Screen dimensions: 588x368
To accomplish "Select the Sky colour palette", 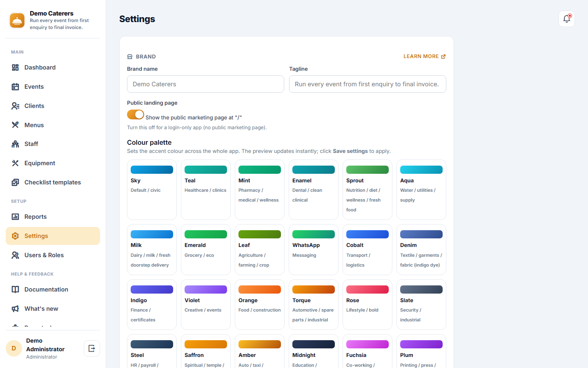I will pos(152,190).
